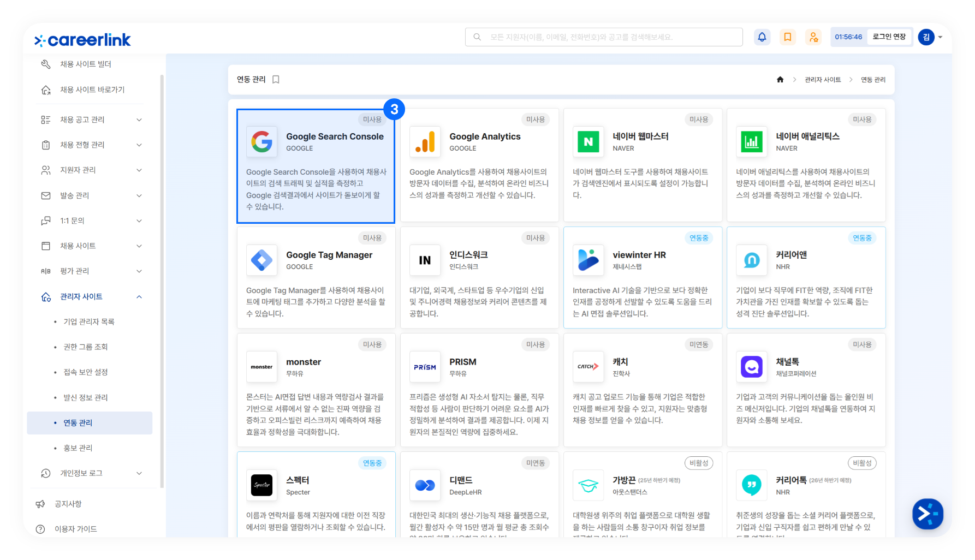Viewport: 975px width, 560px height.
Task: Open the profile dropdown arrow
Action: point(940,38)
